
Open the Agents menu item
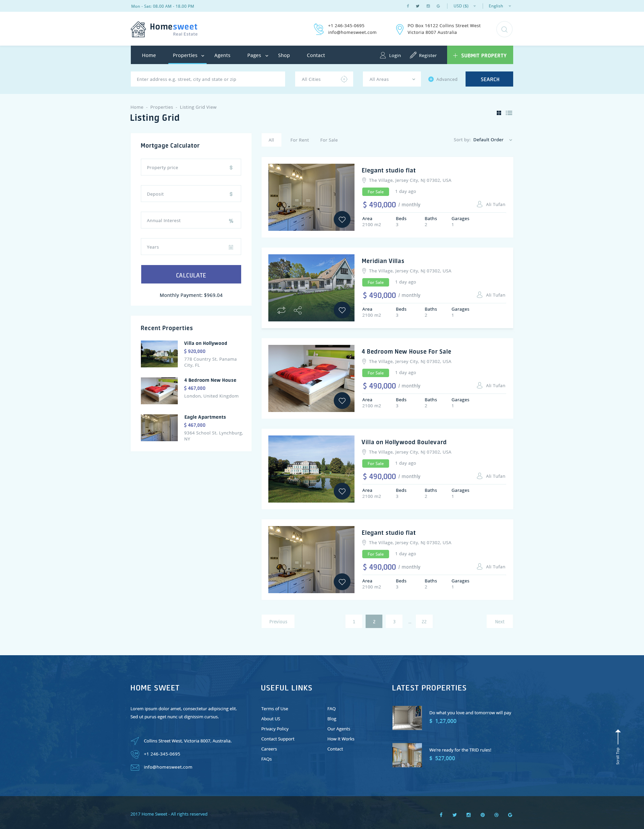(222, 55)
